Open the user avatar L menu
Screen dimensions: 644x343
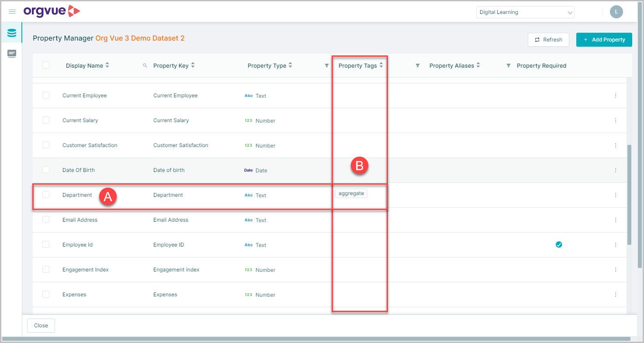coord(616,12)
